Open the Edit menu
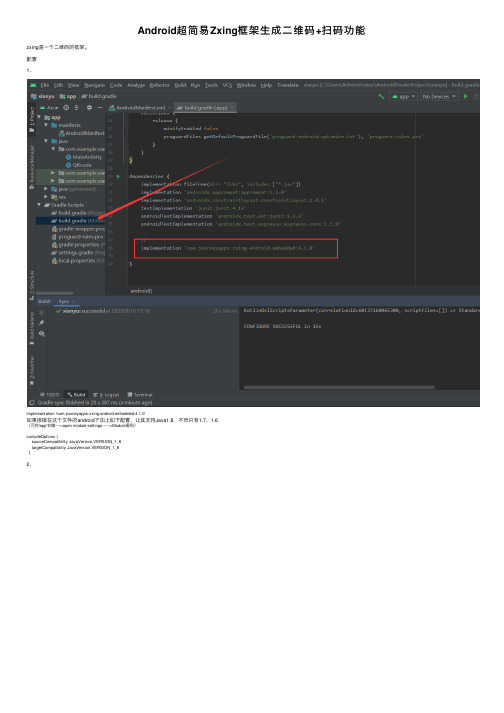Image resolution: width=504 pixels, height=713 pixels. [59, 85]
